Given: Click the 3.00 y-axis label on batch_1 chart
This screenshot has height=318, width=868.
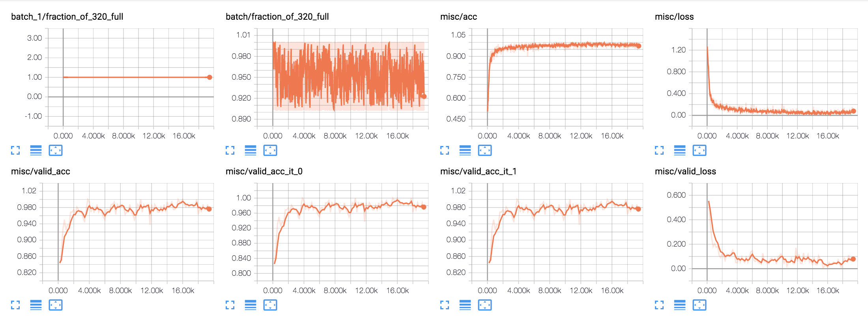Looking at the screenshot, I should coord(34,38).
